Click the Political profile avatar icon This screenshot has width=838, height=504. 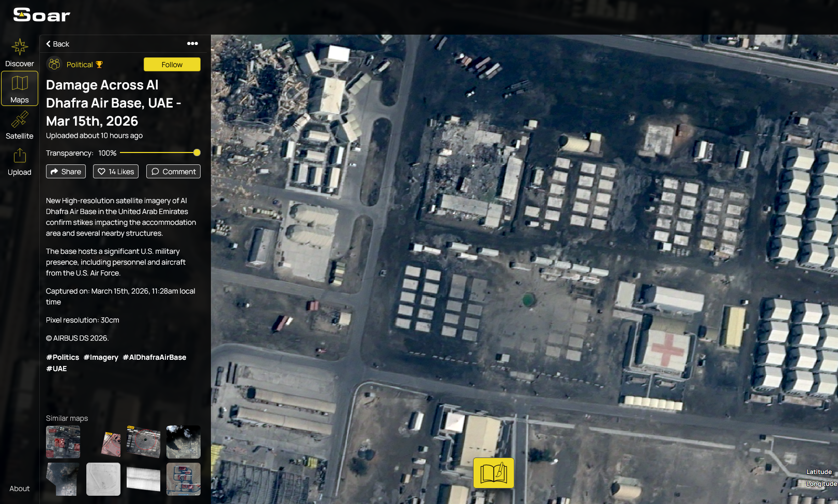(x=54, y=64)
